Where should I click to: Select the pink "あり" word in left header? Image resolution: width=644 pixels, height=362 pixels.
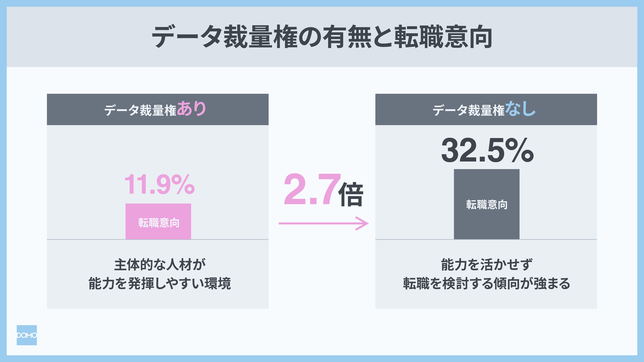pyautogui.click(x=192, y=109)
